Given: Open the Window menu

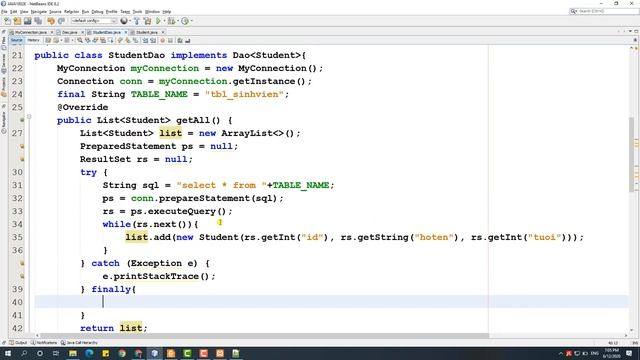Looking at the screenshot, I should 152,12.
